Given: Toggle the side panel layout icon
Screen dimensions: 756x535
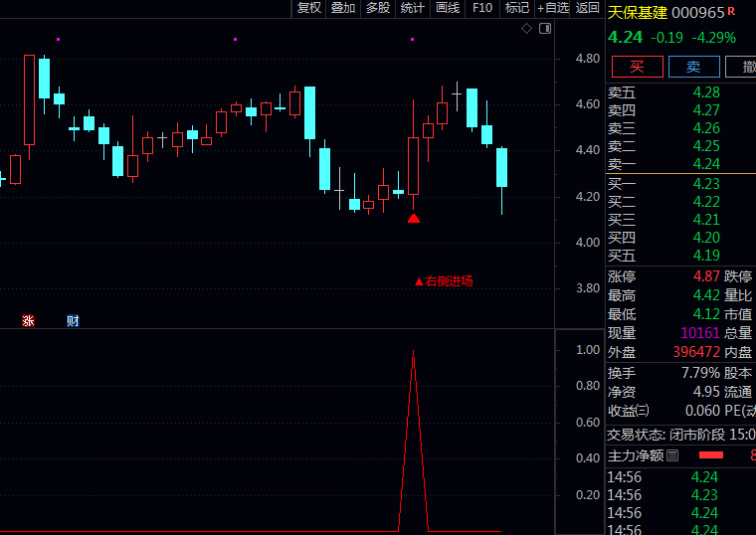Looking at the screenshot, I should point(545,29).
